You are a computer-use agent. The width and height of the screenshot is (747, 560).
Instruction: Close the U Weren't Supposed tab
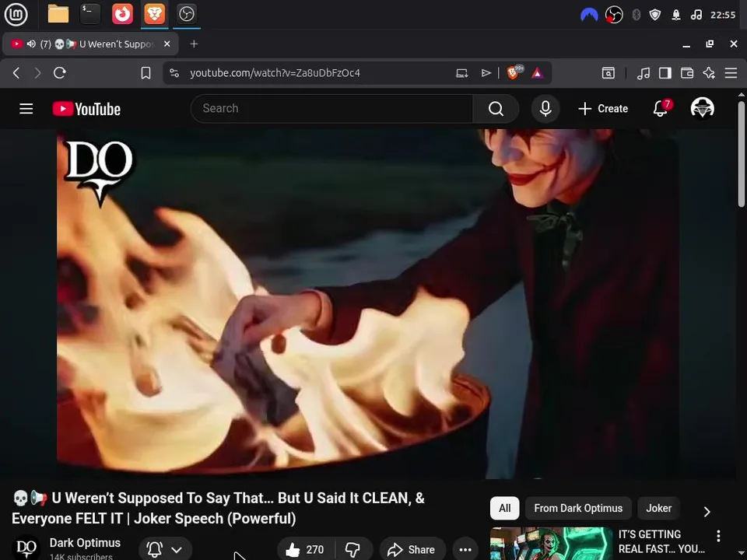click(167, 44)
